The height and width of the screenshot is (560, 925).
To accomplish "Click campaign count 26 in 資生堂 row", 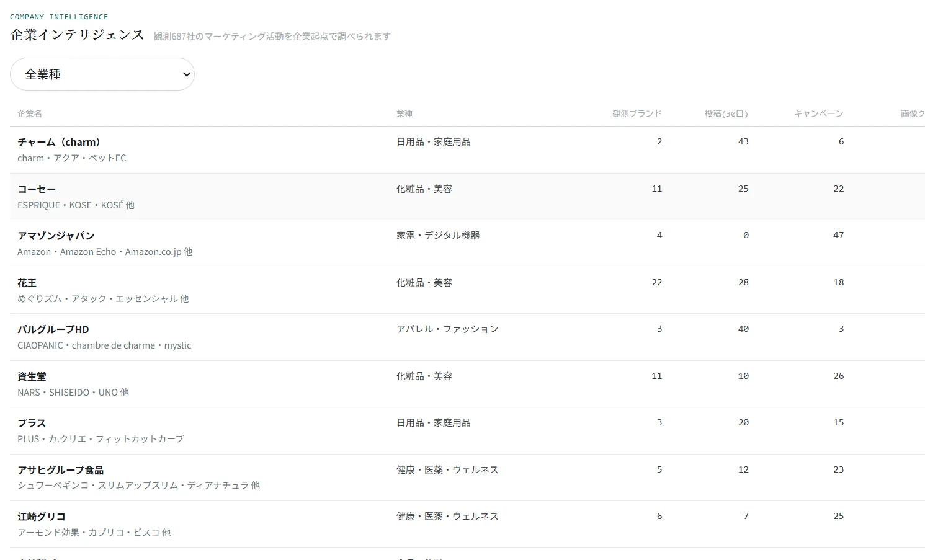I will tap(838, 376).
